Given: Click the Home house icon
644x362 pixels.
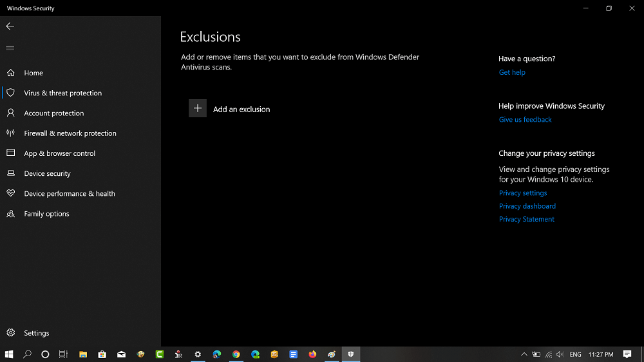Looking at the screenshot, I should pos(11,73).
